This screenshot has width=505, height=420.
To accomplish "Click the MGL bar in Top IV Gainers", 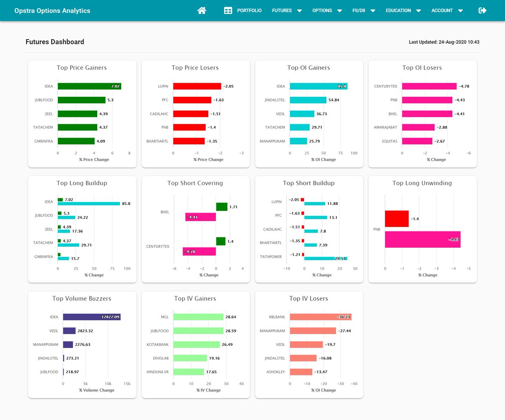I will tap(198, 317).
